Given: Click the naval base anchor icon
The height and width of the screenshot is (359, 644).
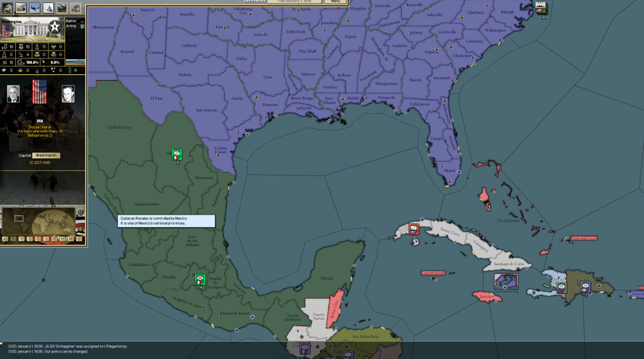Looking at the screenshot, I should click(x=20, y=47).
